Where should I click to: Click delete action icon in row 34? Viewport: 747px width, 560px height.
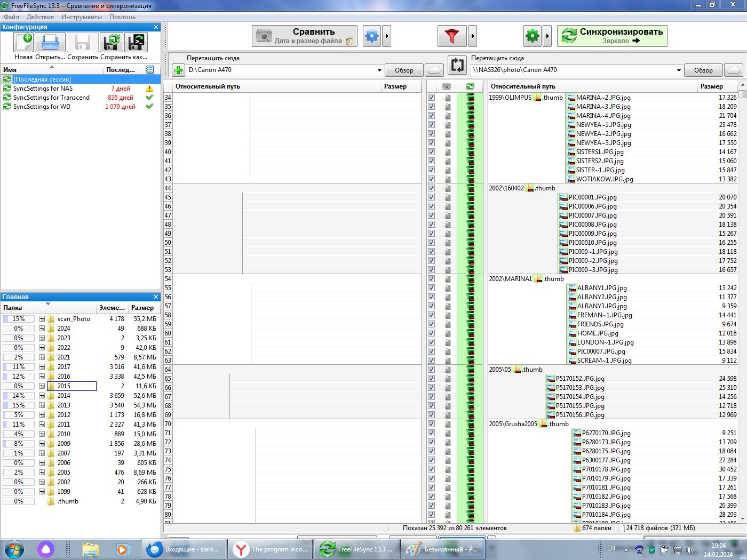point(471,98)
